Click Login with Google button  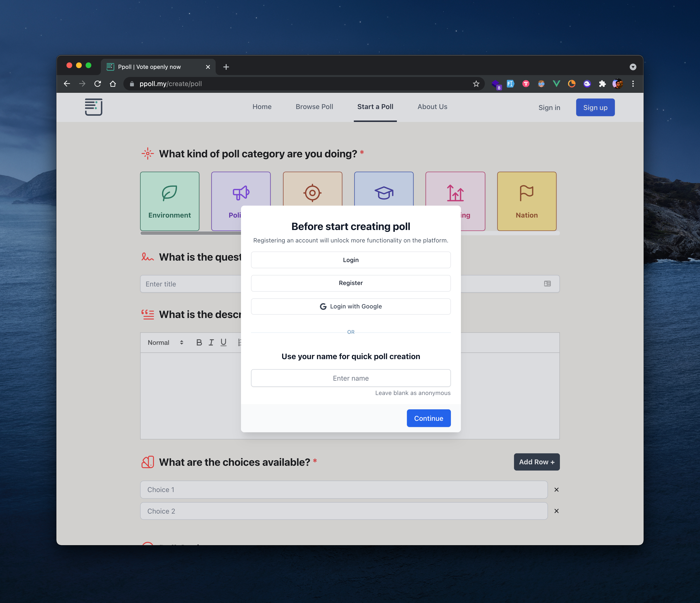[x=351, y=306]
